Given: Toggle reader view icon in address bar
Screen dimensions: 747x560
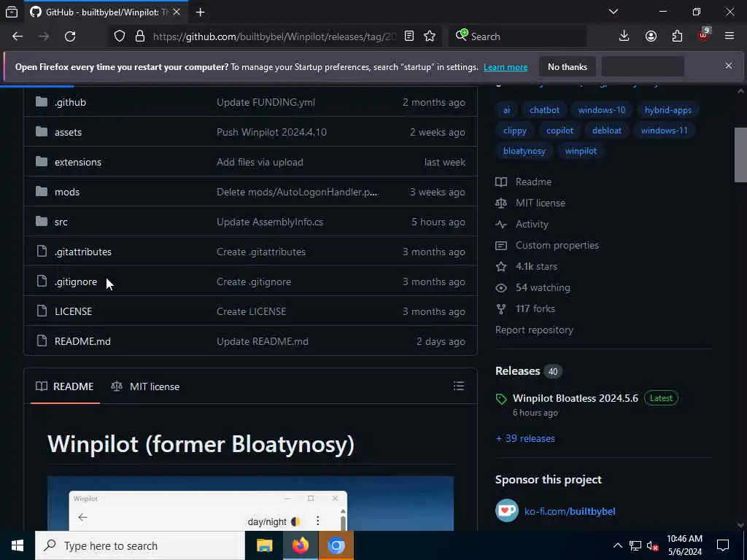Looking at the screenshot, I should [409, 36].
